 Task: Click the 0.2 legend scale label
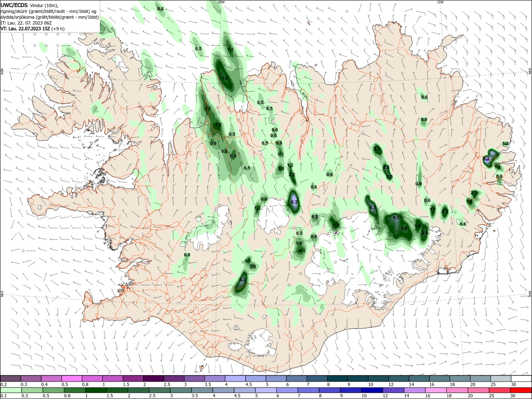click(x=3, y=384)
